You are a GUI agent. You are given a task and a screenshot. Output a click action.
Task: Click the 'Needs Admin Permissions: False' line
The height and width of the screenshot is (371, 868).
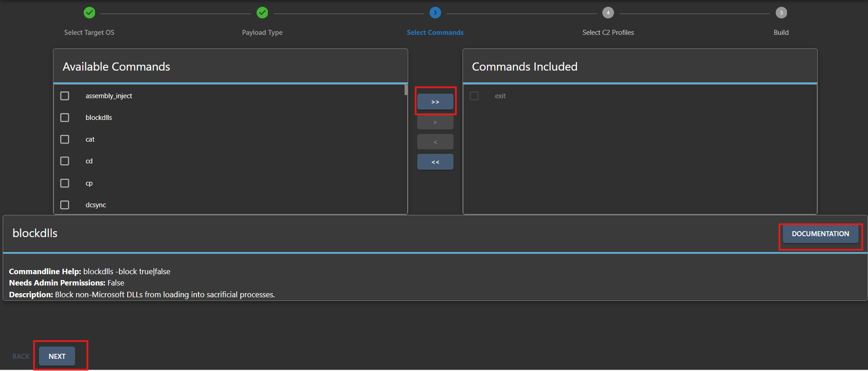pyautogui.click(x=67, y=283)
